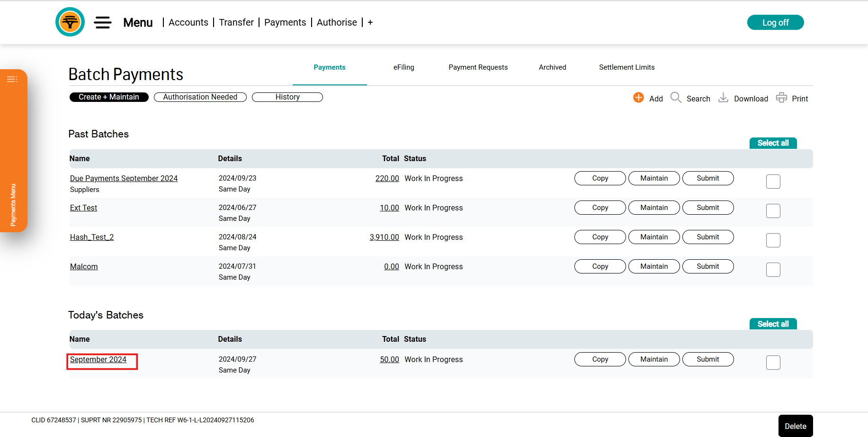
Task: Expand the Payments top navigation item
Action: (x=285, y=22)
